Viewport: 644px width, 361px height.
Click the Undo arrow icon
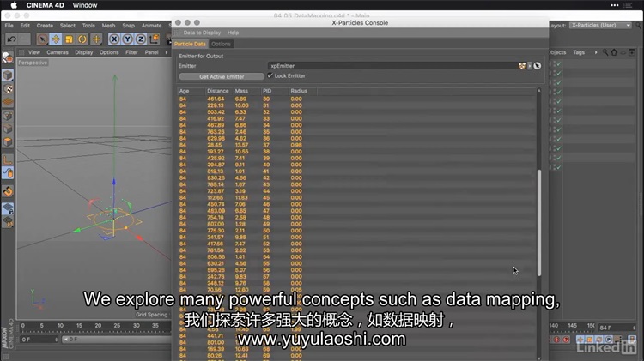[11, 39]
